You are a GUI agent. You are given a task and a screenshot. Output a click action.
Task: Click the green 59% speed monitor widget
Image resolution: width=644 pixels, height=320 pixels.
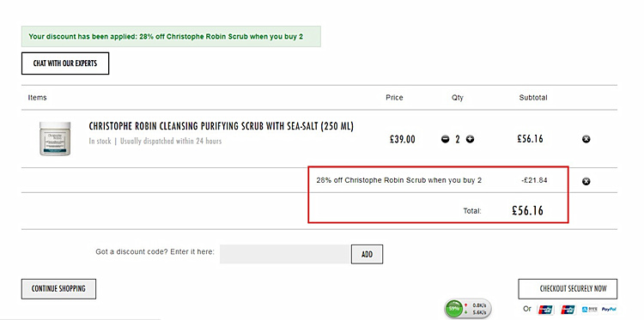[x=468, y=309]
